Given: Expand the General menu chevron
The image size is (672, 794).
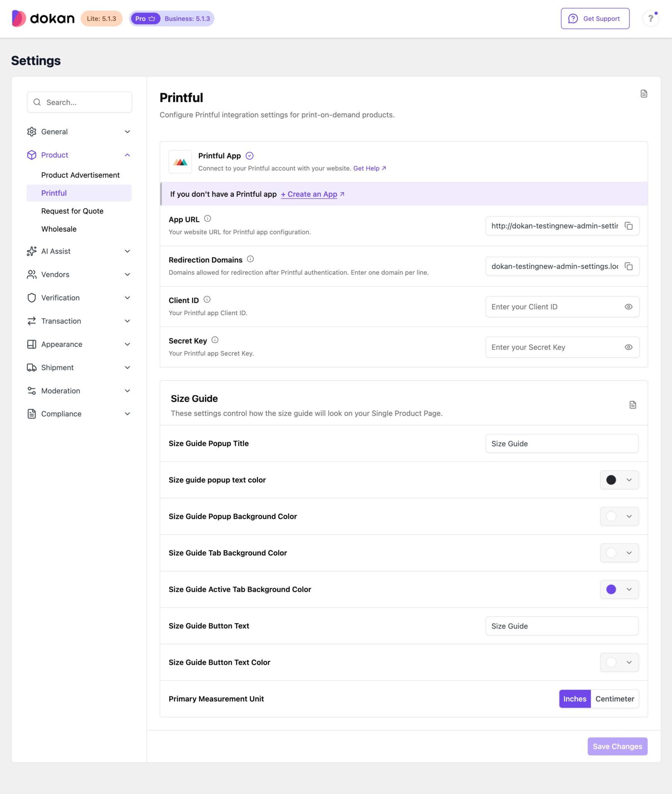Looking at the screenshot, I should (127, 132).
